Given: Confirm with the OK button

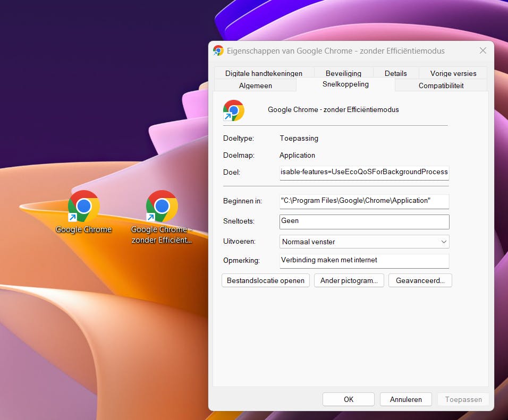Looking at the screenshot, I should pyautogui.click(x=349, y=399).
